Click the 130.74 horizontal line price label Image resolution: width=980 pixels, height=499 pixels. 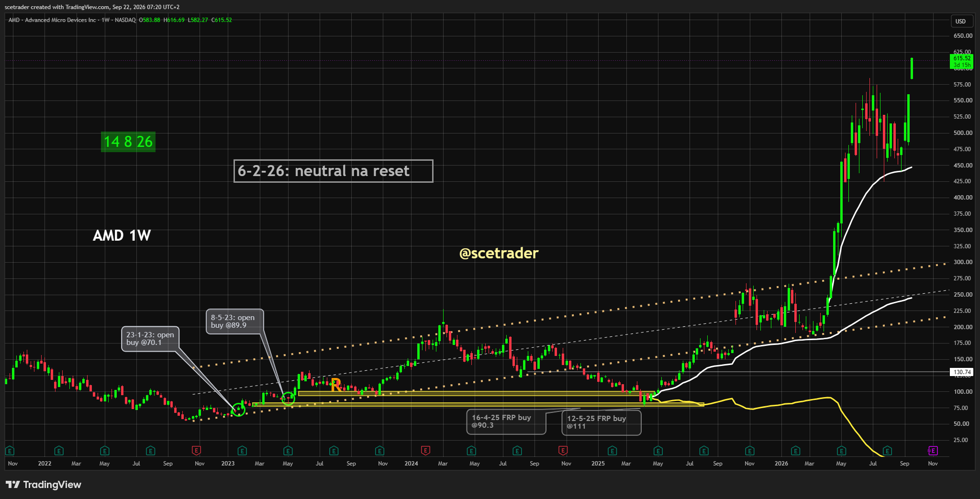pyautogui.click(x=962, y=372)
